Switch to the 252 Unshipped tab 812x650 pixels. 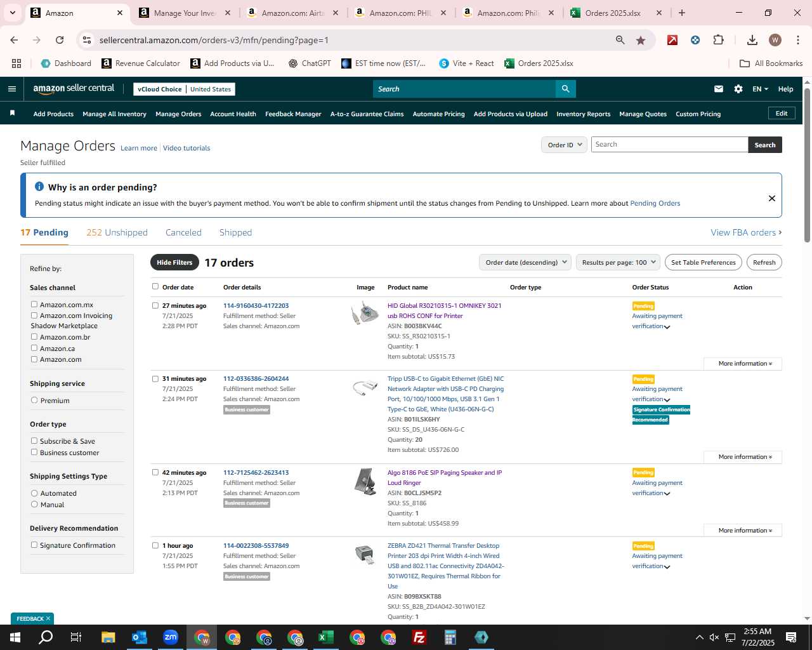[117, 232]
